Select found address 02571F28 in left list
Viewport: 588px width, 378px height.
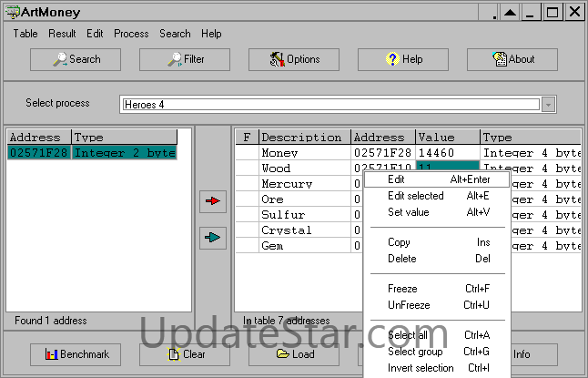point(39,152)
